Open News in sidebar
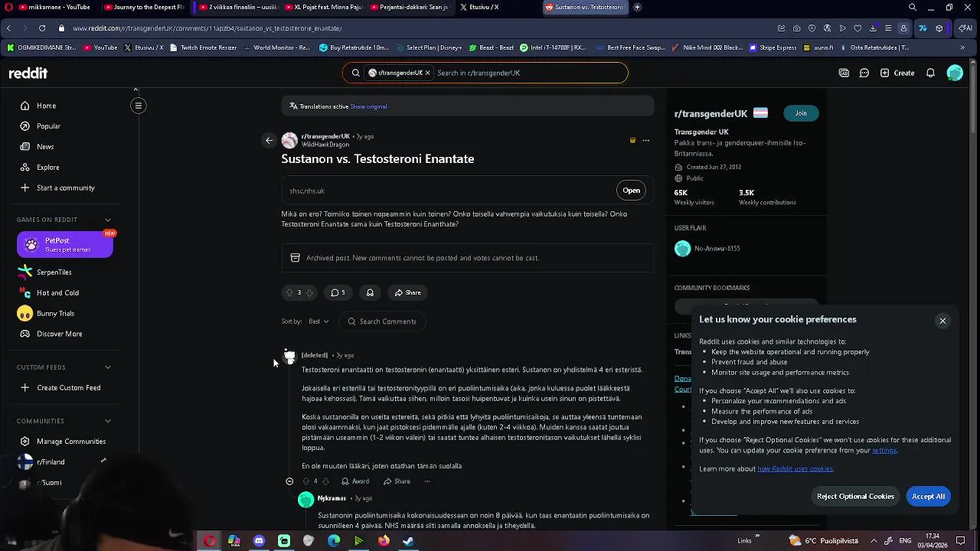Screen dimensions: 980x551 click(x=45, y=147)
